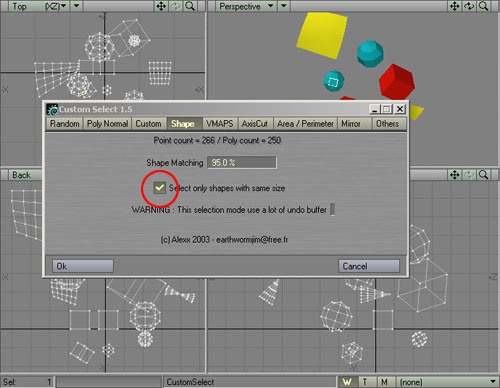
Task: Switch to the Poly Normal tab
Action: click(107, 124)
